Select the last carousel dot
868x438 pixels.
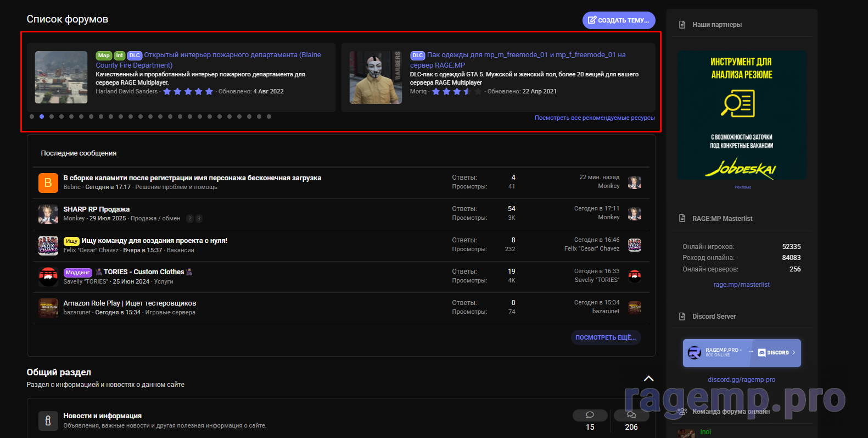(x=269, y=117)
